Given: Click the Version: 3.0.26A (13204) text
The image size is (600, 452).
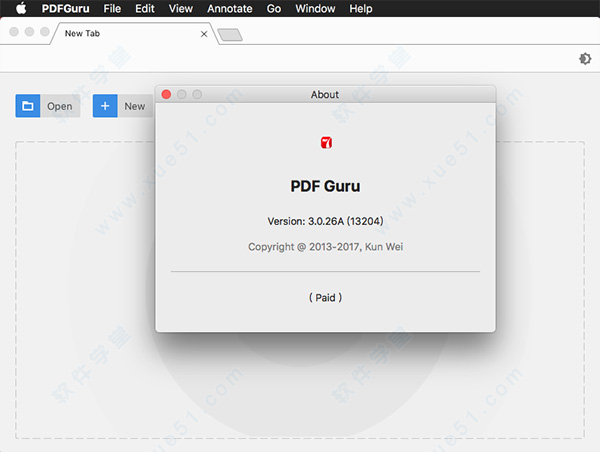Looking at the screenshot, I should tap(325, 221).
